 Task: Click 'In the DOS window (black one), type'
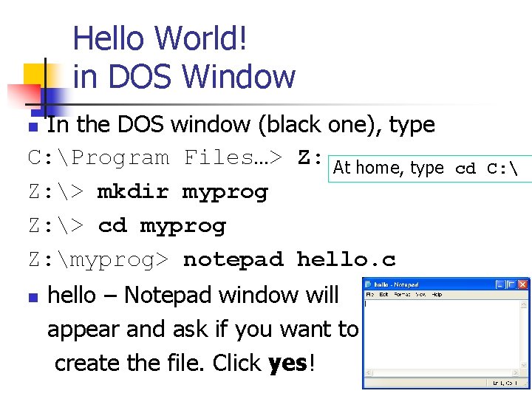241,125
